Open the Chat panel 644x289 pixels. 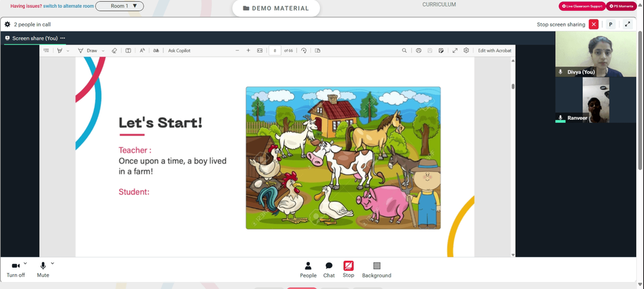tap(329, 270)
